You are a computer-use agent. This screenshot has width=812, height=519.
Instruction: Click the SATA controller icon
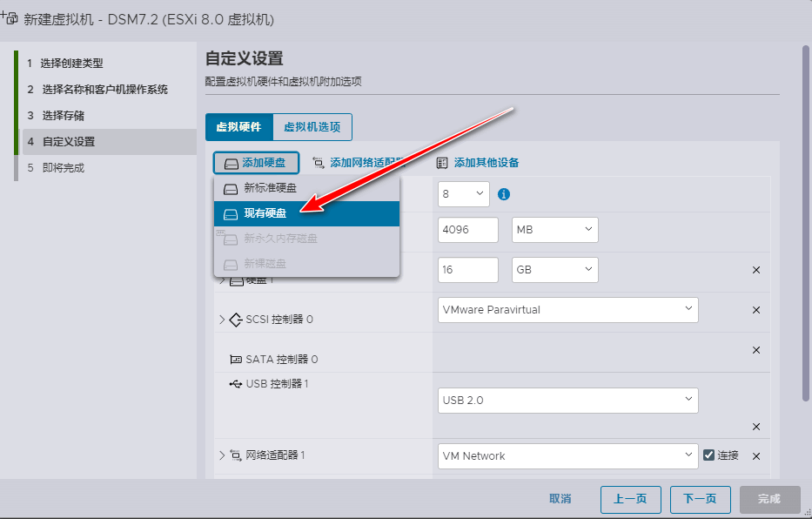[236, 360]
